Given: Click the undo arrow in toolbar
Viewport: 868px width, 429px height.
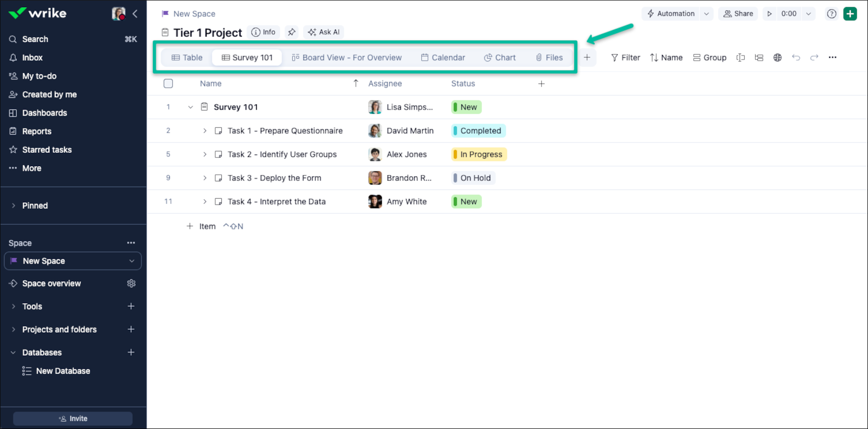Looking at the screenshot, I should [x=796, y=58].
